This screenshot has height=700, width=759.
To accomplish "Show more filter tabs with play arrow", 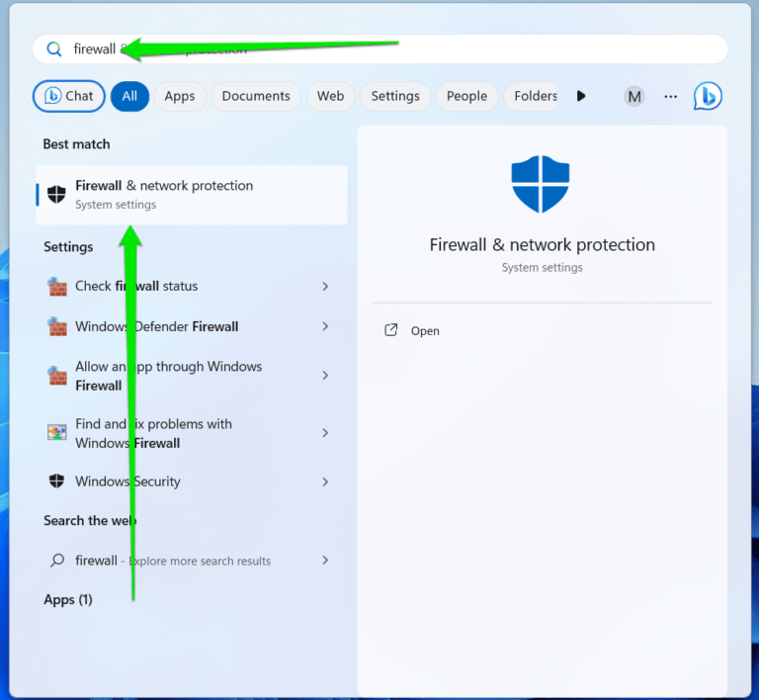I will pyautogui.click(x=581, y=96).
